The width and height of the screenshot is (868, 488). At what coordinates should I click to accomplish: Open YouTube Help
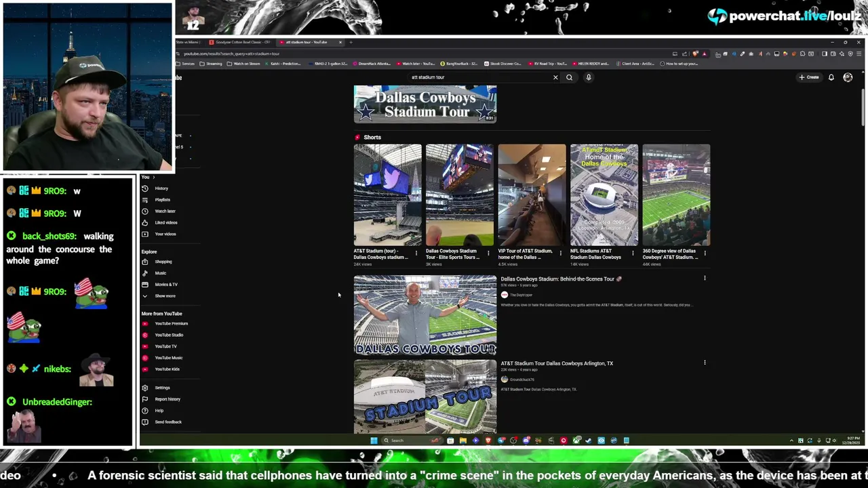(x=153, y=411)
